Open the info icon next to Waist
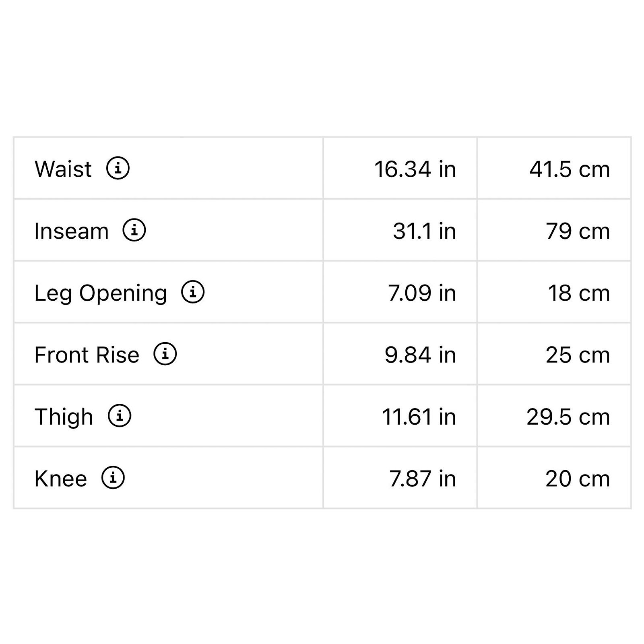The height and width of the screenshot is (644, 644). (118, 168)
